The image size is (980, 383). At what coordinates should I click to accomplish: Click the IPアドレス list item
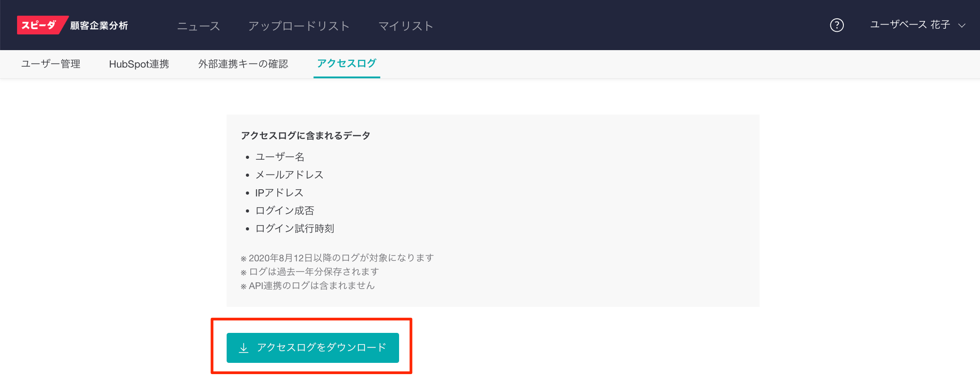coord(279,192)
